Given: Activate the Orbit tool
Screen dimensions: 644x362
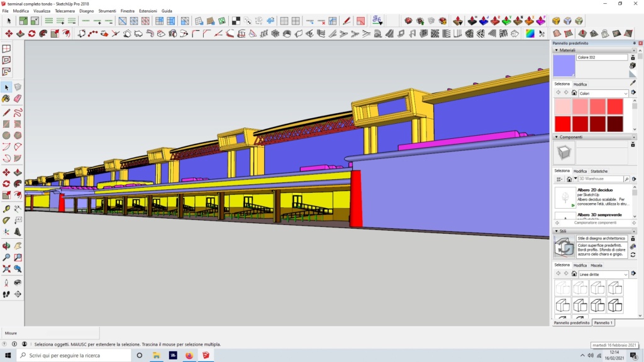Looking at the screenshot, I should pos(6,246).
